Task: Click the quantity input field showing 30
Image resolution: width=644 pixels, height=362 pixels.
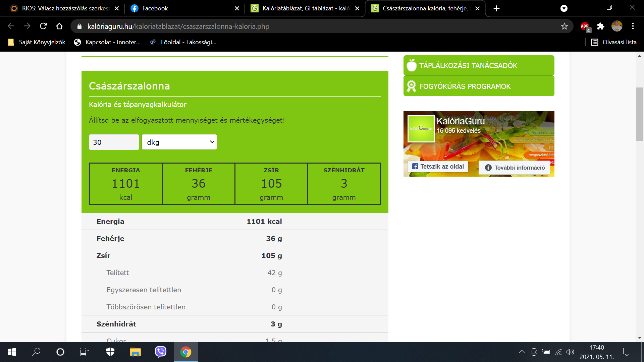Action: coord(114,142)
